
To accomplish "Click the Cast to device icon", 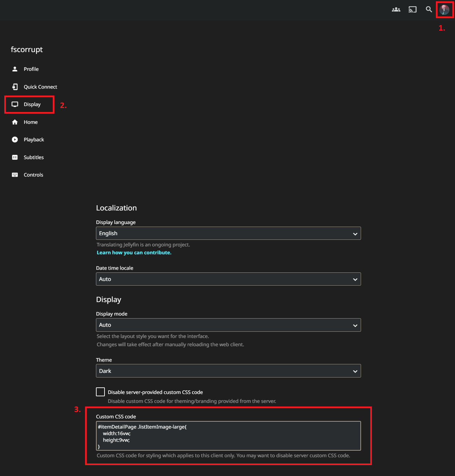I will 412,10.
